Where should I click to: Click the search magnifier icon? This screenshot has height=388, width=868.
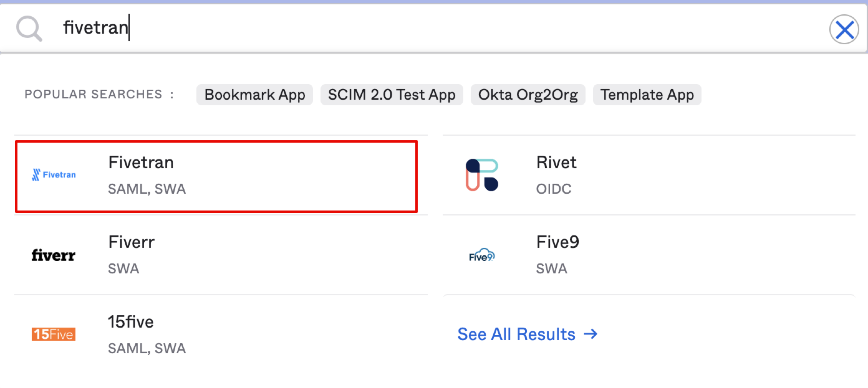tap(29, 29)
